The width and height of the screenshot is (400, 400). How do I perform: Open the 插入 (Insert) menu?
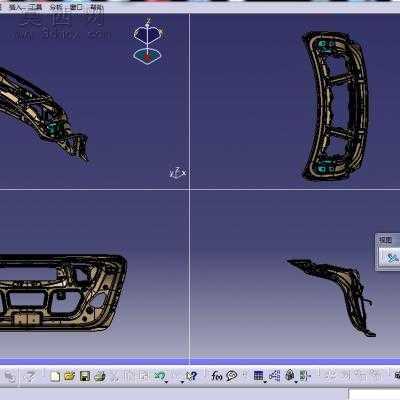click(16, 7)
